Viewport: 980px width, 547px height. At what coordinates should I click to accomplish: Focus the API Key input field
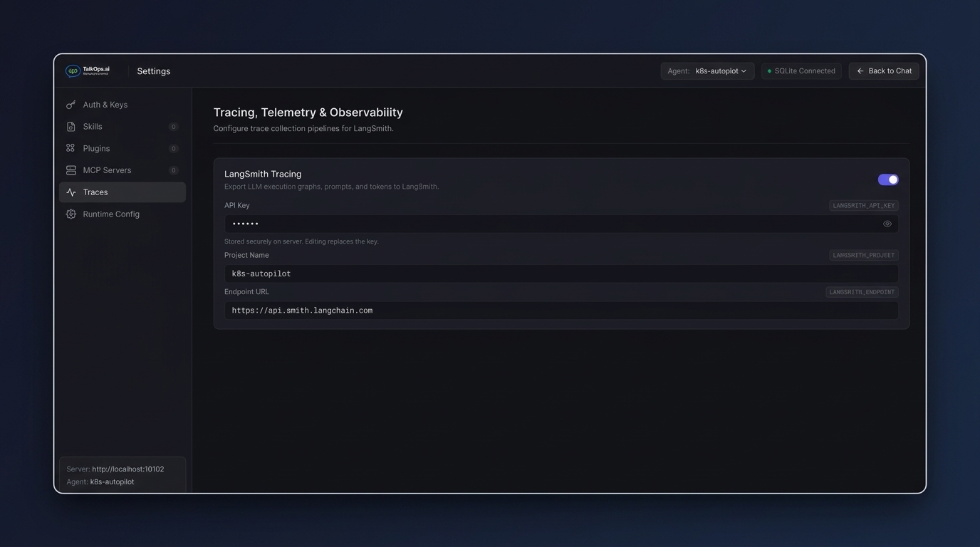(x=561, y=224)
